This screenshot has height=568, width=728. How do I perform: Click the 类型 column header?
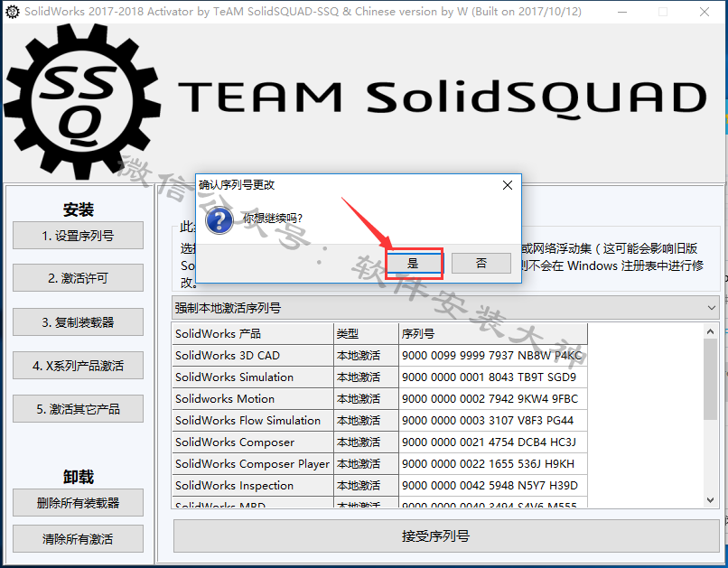click(366, 333)
